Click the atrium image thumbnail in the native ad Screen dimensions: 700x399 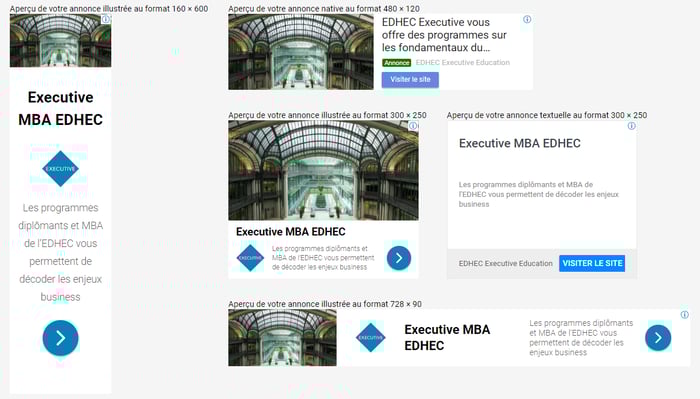[x=301, y=52]
